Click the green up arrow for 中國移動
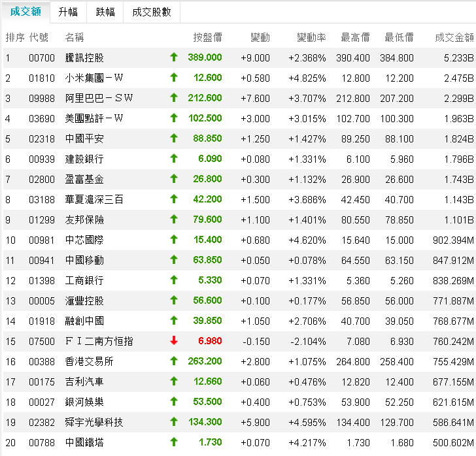 pyautogui.click(x=174, y=260)
